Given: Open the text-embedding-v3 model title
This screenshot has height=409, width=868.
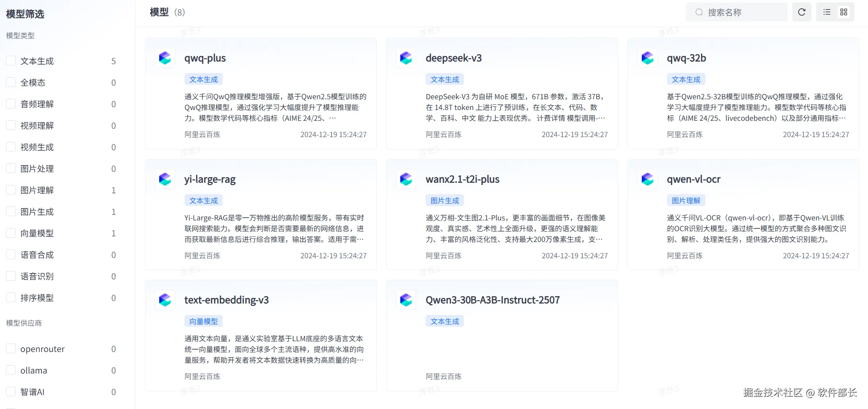Looking at the screenshot, I should (226, 300).
